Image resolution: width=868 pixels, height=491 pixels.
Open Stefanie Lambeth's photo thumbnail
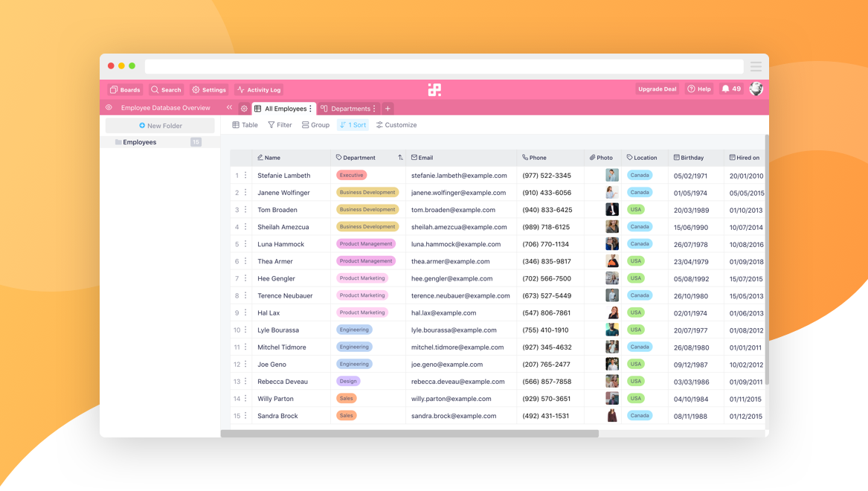[x=611, y=175]
